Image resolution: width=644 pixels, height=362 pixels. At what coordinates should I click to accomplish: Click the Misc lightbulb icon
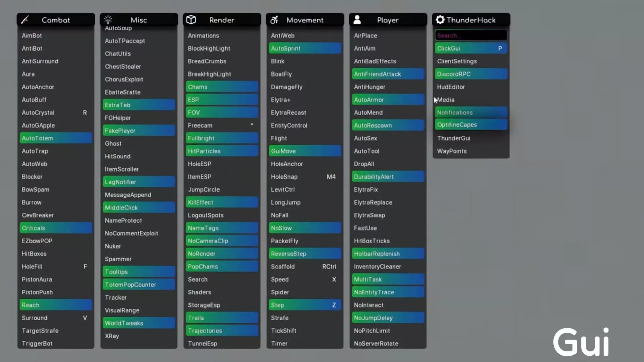coord(108,20)
